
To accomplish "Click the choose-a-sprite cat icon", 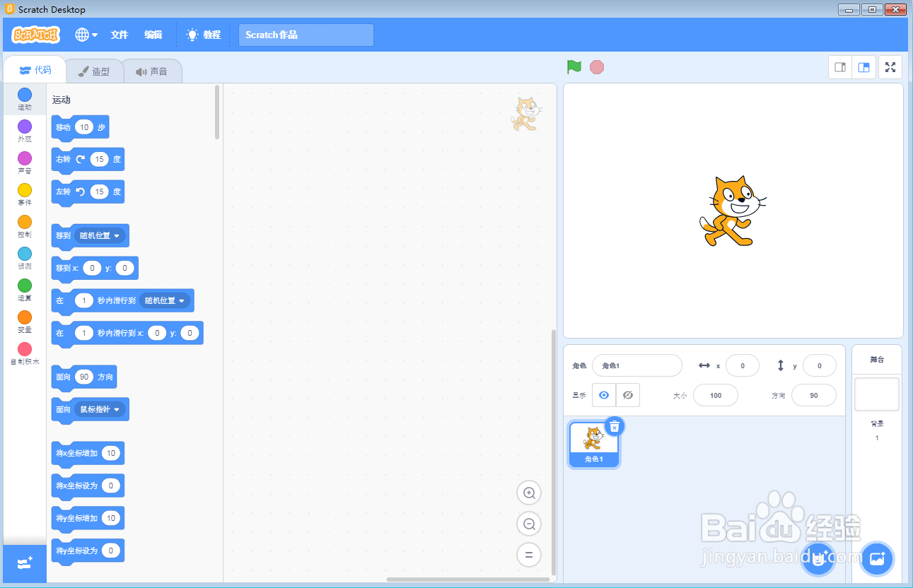I will pos(818,558).
